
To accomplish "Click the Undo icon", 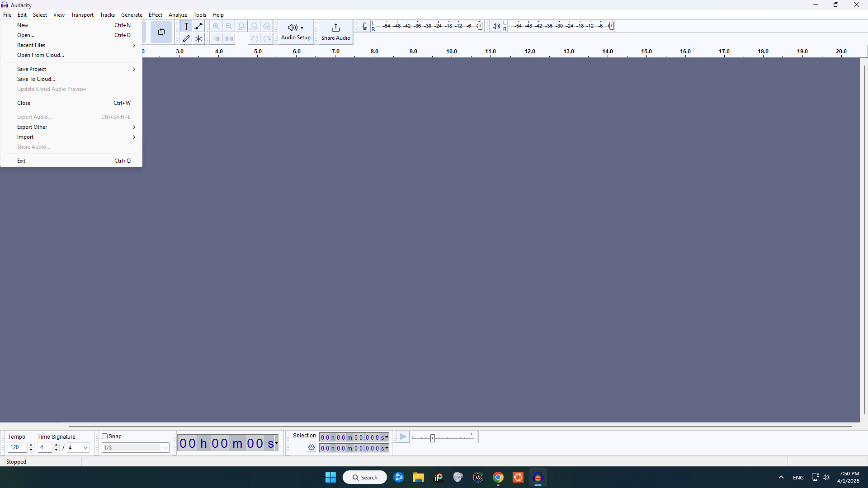I will (255, 39).
